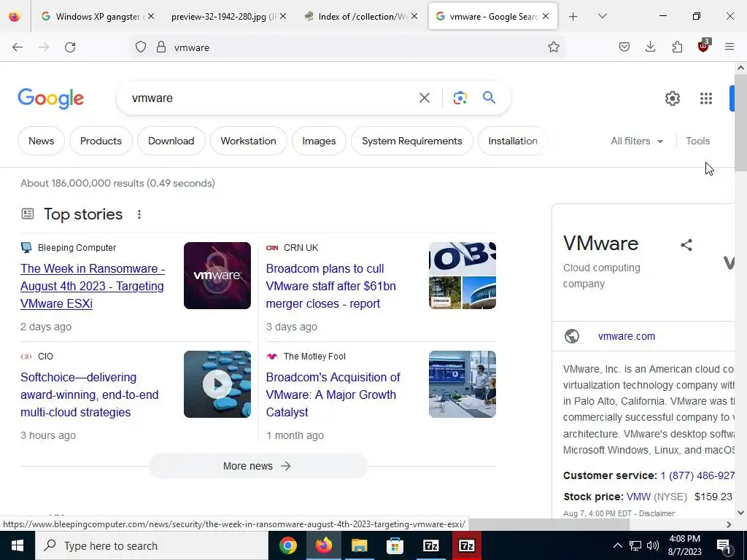This screenshot has height=560, width=747.
Task: Click the globe icon beside vmware.com
Action: coord(572,336)
